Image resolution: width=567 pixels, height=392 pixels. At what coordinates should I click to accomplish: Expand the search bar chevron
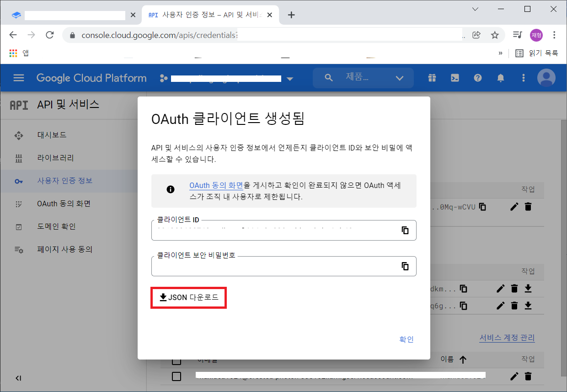click(400, 78)
